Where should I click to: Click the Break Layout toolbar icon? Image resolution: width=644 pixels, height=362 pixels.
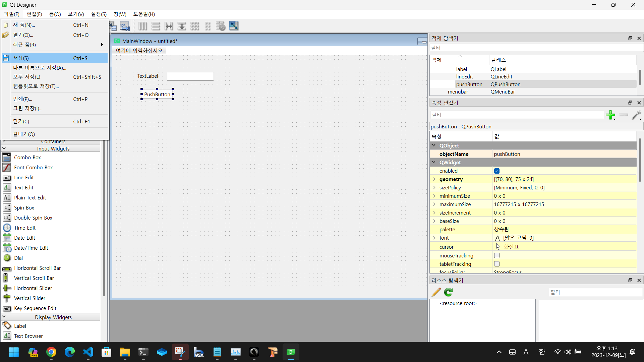point(221,26)
